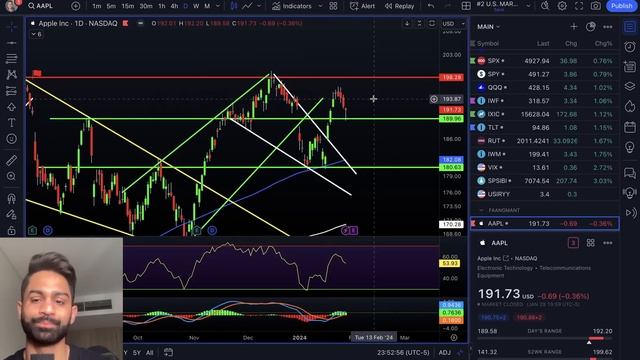
Task: Open the go to date calendar icon
Action: tap(168, 352)
